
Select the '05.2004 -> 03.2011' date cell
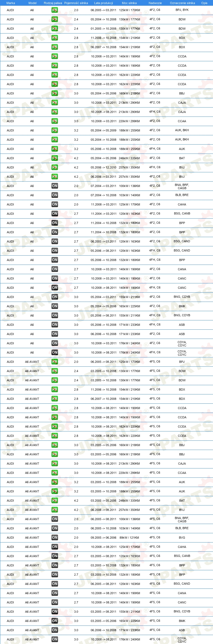click(x=104, y=297)
